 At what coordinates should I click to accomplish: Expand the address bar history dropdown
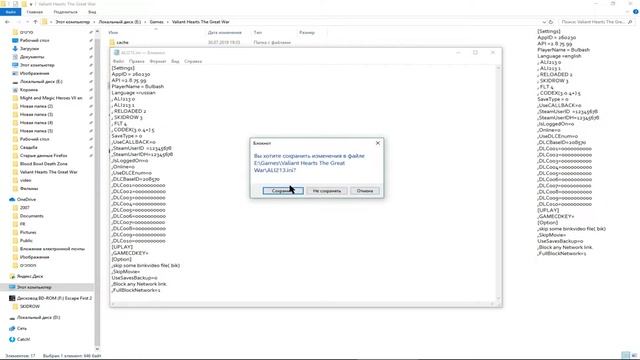pyautogui.click(x=544, y=22)
